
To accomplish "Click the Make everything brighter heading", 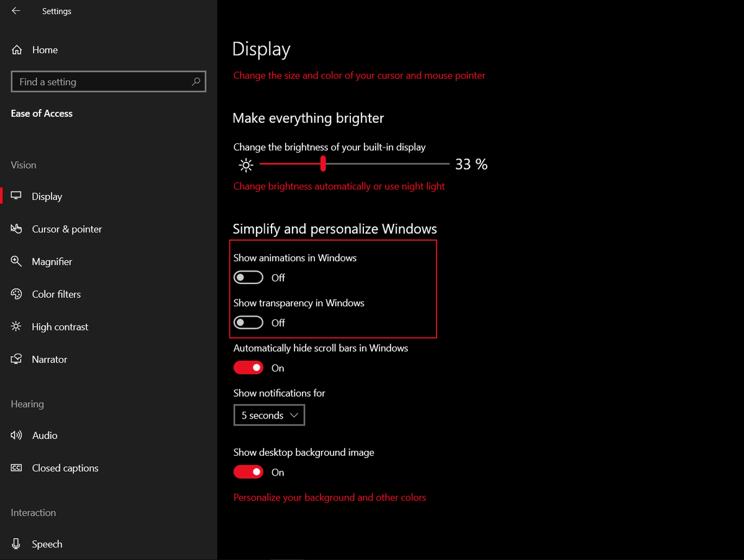I will pyautogui.click(x=308, y=118).
